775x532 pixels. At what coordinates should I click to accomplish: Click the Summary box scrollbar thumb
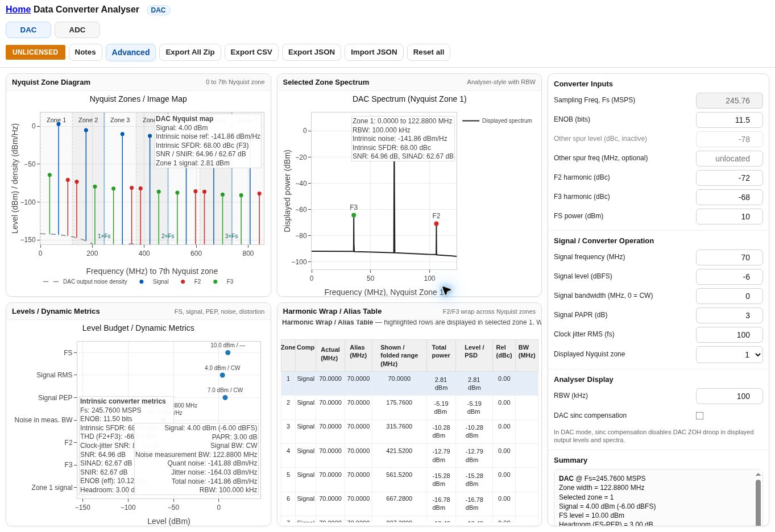tap(758, 502)
